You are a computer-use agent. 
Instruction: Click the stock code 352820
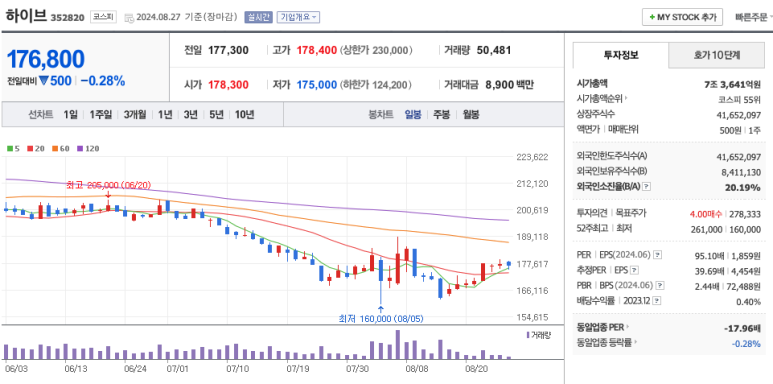(x=68, y=18)
